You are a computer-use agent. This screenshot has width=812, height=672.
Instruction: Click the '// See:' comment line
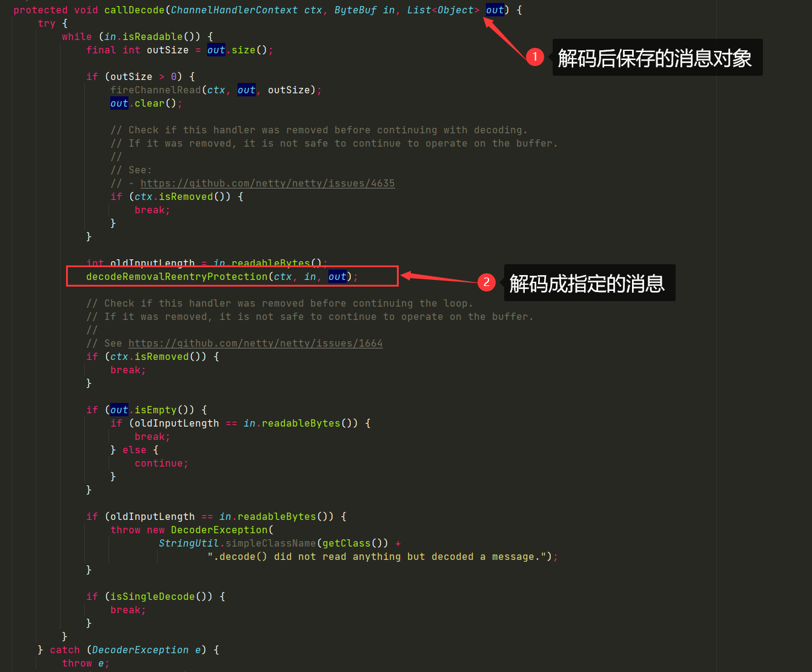[x=131, y=170]
